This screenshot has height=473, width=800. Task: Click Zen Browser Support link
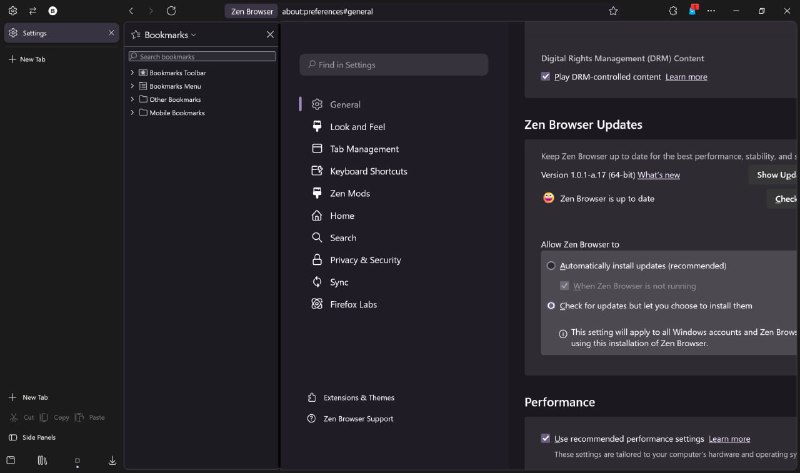tap(358, 419)
